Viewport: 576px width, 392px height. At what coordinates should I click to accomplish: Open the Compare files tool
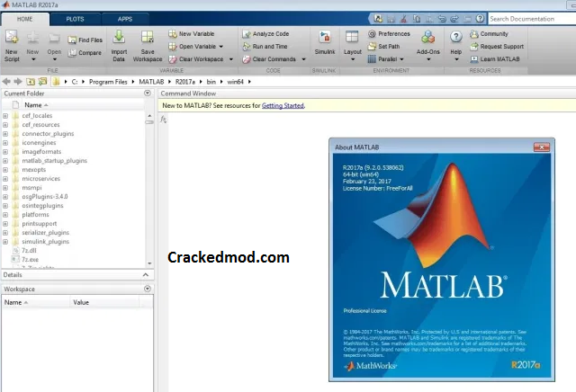coord(85,53)
